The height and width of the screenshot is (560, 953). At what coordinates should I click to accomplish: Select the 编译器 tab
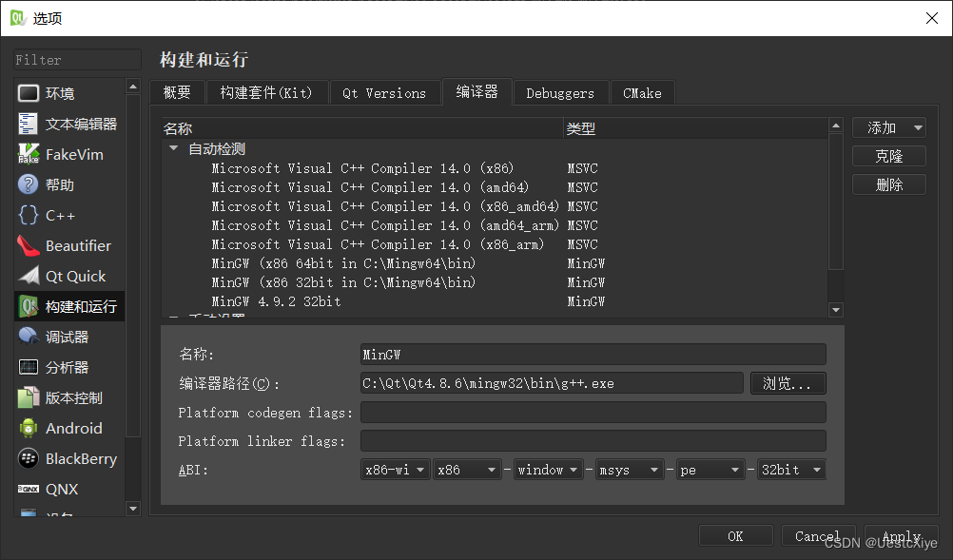pos(477,91)
